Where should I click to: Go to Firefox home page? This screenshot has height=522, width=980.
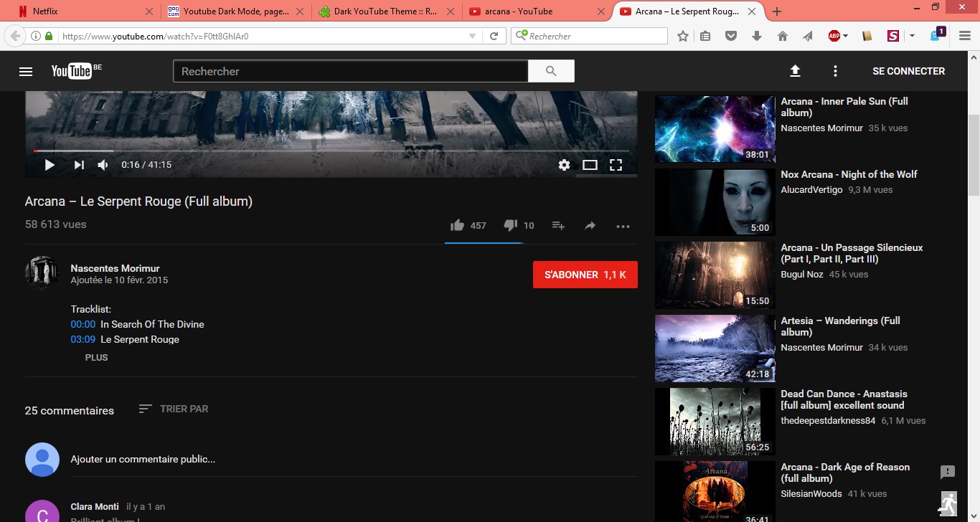coord(783,36)
